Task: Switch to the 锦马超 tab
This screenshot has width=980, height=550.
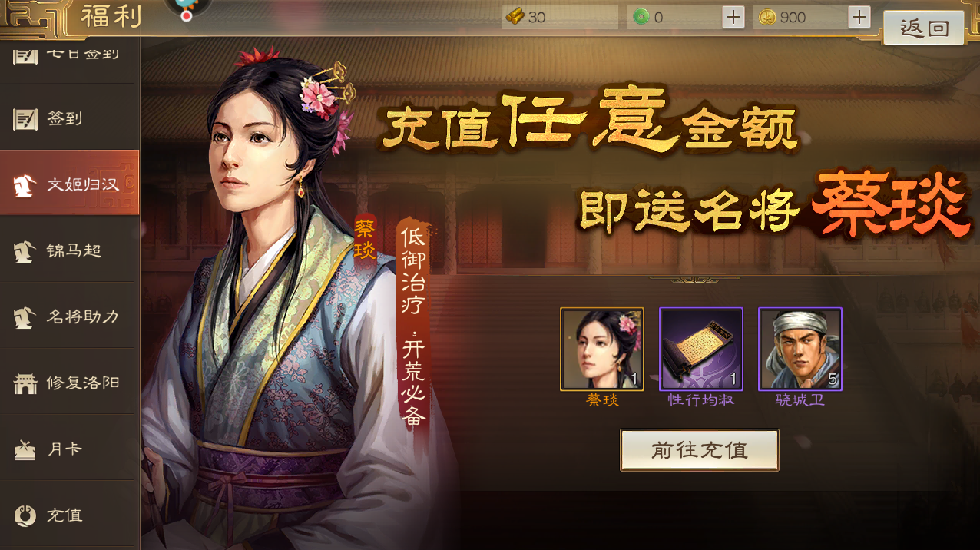Action: pyautogui.click(x=69, y=250)
